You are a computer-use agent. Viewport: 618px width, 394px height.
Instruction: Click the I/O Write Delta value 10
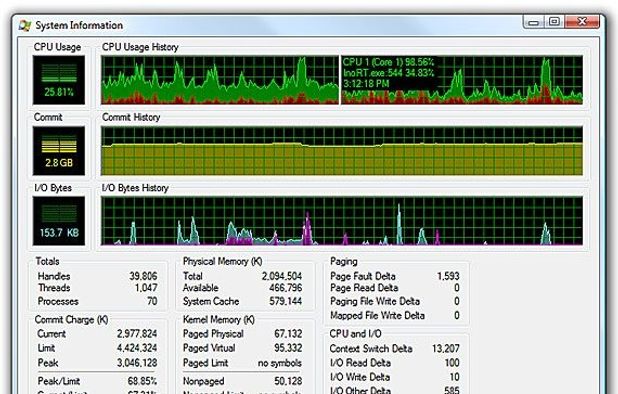(455, 377)
